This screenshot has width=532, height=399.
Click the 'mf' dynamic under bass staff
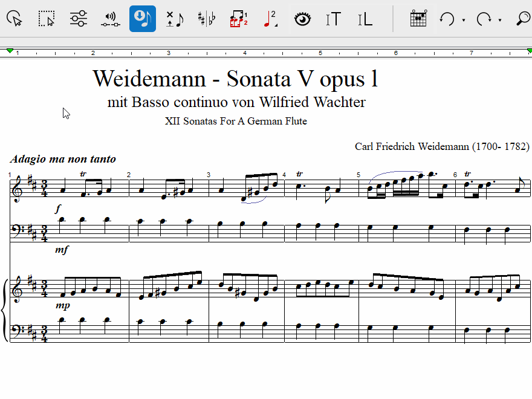point(62,250)
